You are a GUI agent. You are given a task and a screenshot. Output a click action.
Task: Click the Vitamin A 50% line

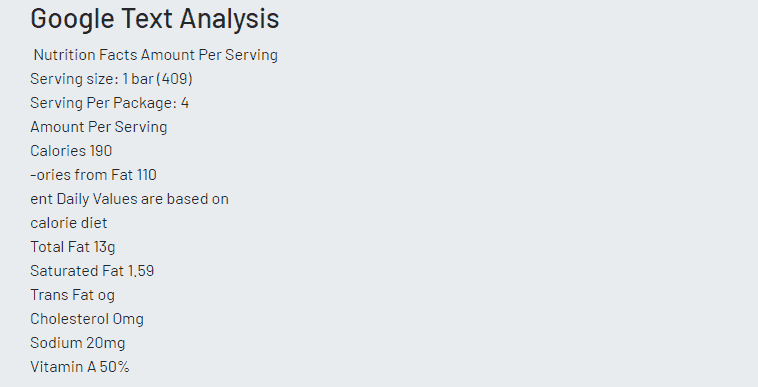80,367
